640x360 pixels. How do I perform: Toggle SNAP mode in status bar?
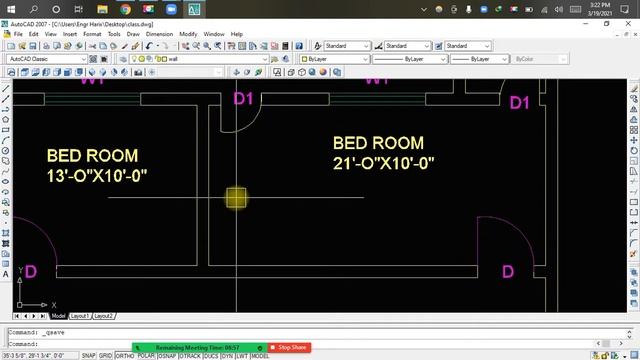point(89,356)
